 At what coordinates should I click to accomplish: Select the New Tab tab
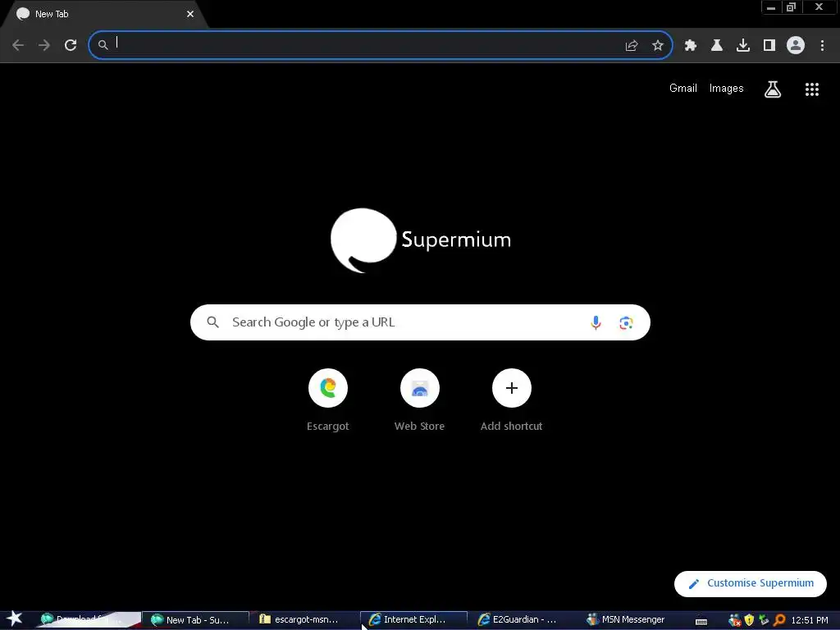[104, 14]
